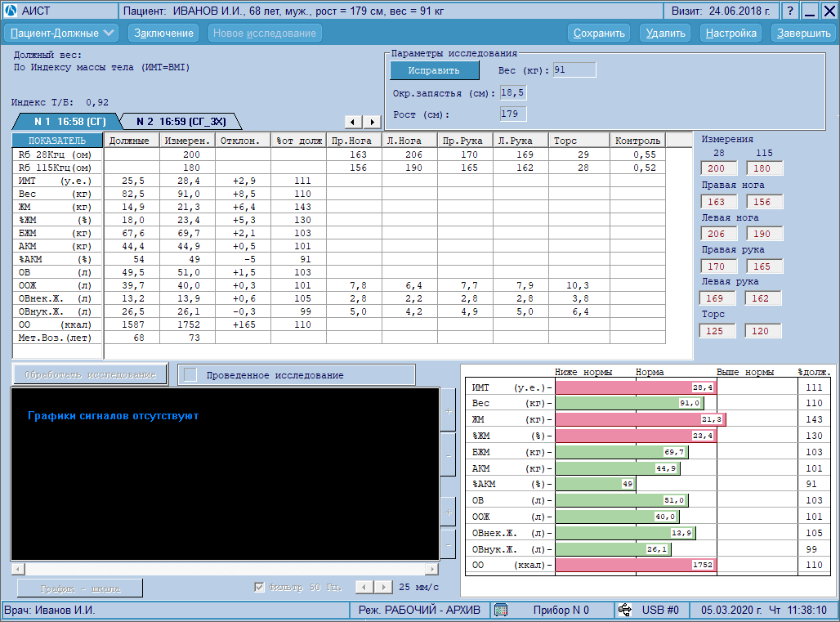Click the 200 field under Измерения 28
The width and height of the screenshot is (840, 622).
718,168
